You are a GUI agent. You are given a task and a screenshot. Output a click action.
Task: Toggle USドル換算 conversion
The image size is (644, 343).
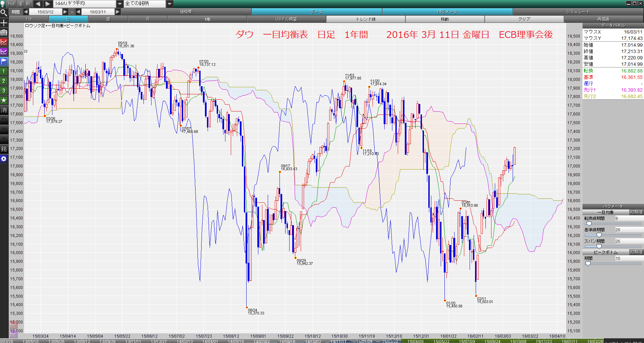pos(286,19)
